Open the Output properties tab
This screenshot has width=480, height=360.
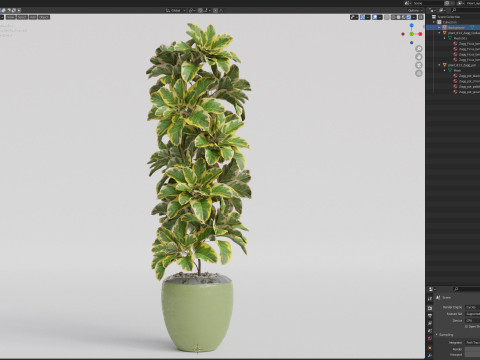click(x=430, y=316)
